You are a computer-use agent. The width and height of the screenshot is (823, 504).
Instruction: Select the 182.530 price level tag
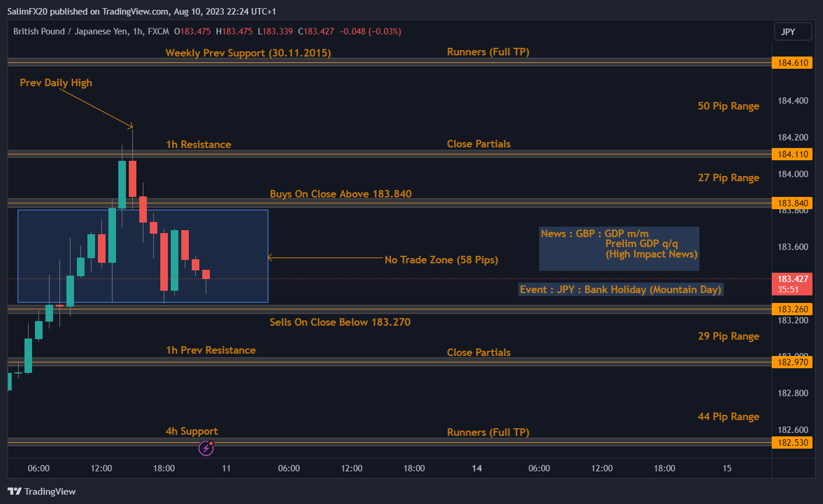pyautogui.click(x=792, y=443)
